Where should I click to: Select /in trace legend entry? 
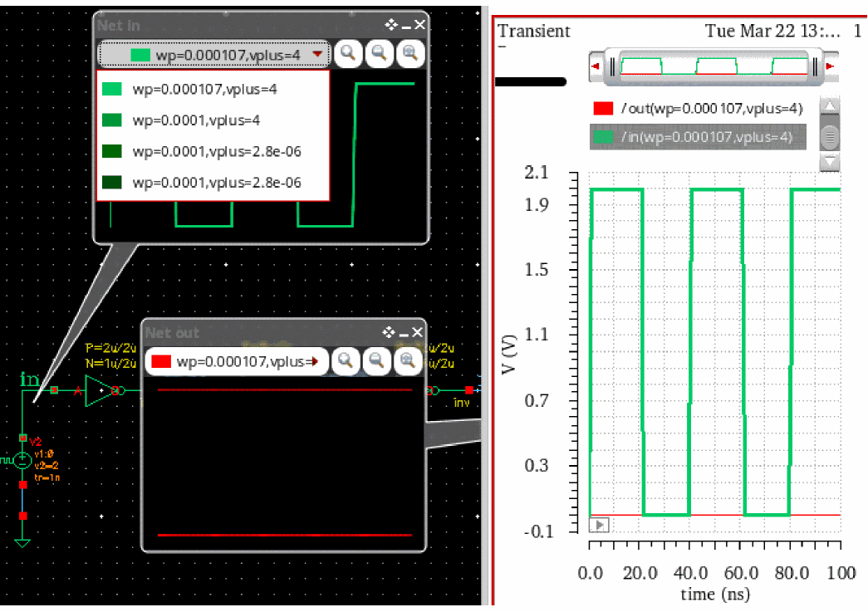coord(698,137)
